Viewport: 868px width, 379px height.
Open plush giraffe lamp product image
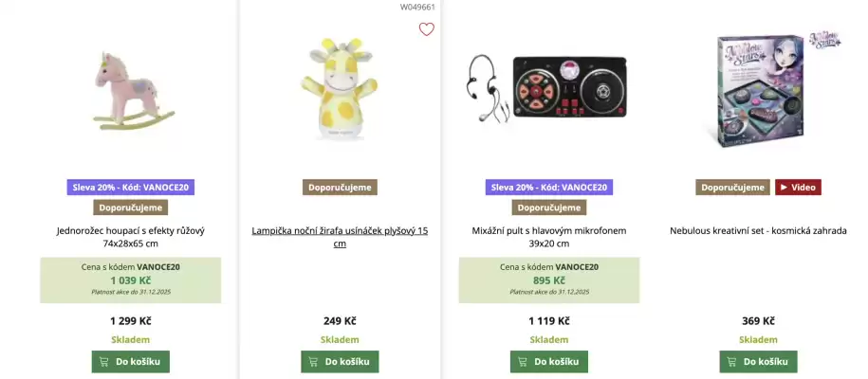point(340,90)
